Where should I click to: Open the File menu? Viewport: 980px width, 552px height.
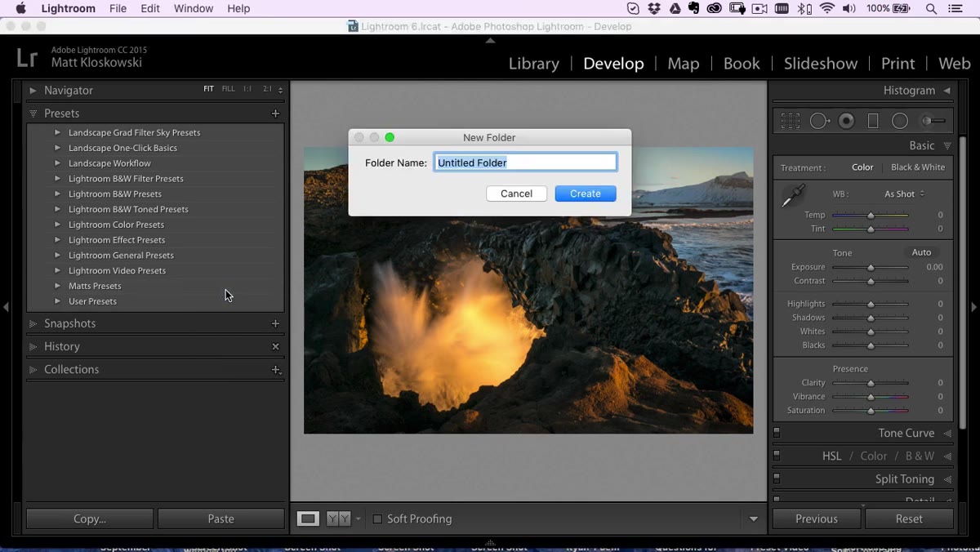[118, 8]
